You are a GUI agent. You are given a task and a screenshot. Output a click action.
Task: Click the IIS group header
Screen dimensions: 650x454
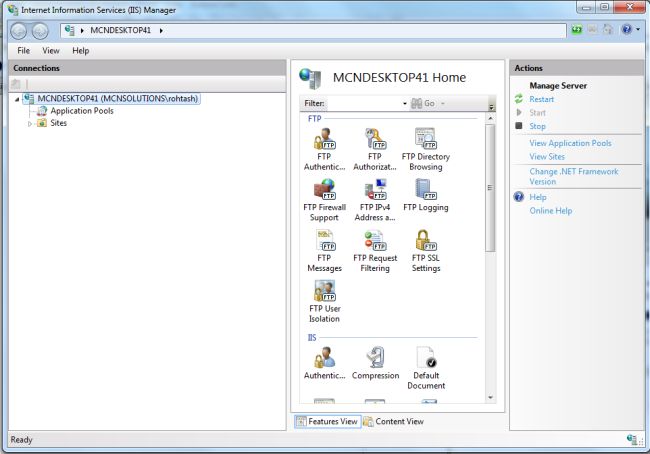(x=312, y=337)
